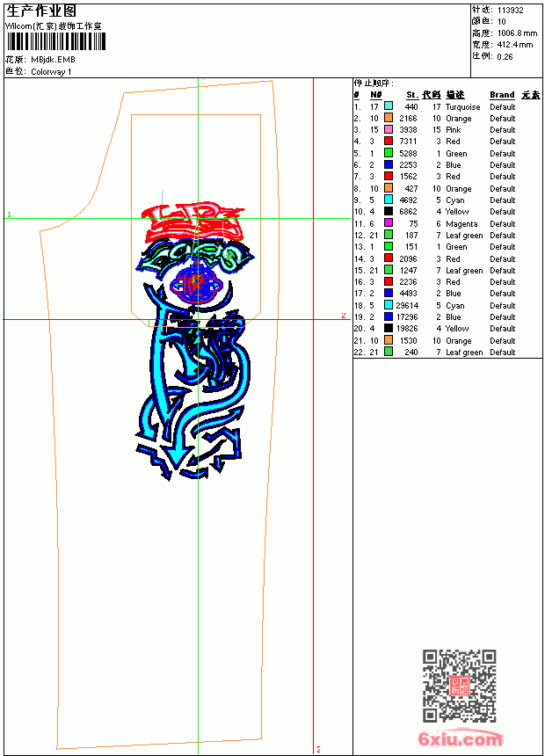Select the stitch count value 113932
The height and width of the screenshot is (756, 545).
[510, 11]
